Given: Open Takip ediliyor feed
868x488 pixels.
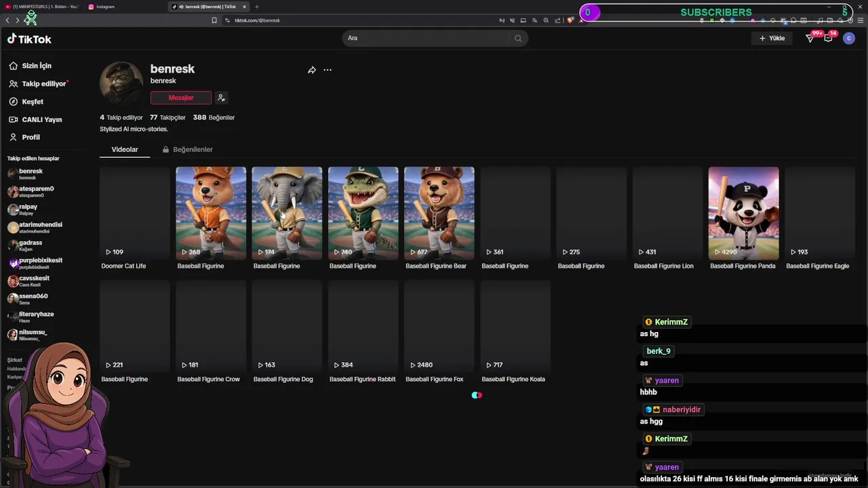Looking at the screenshot, I should 39,83.
